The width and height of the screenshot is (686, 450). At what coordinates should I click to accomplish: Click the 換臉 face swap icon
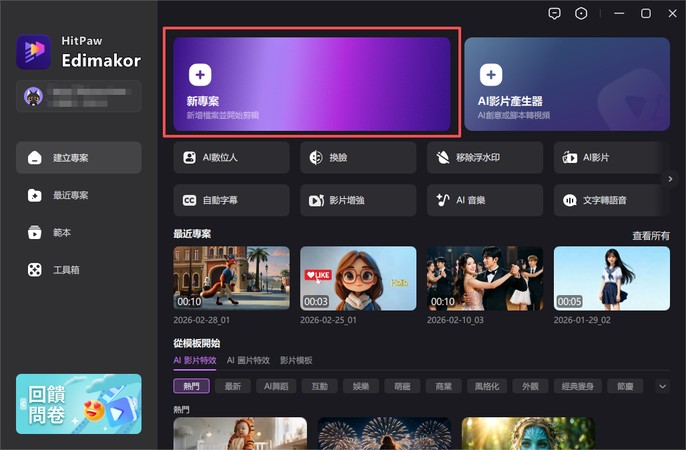[x=316, y=157]
